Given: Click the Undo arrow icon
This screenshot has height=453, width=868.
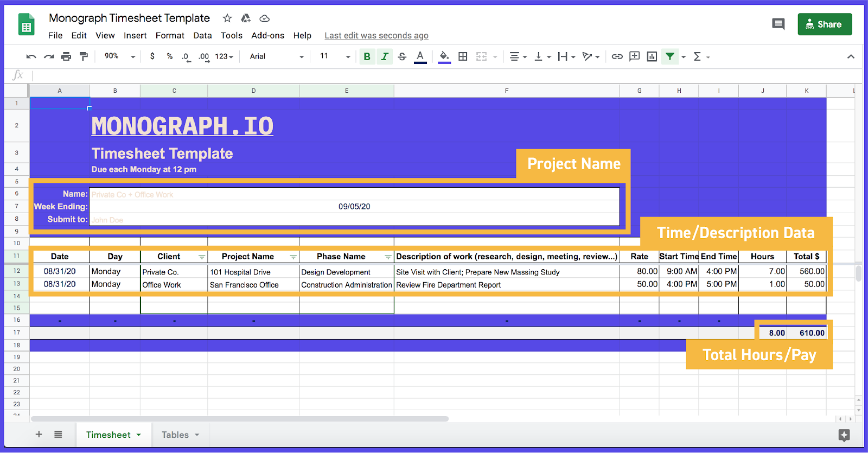Looking at the screenshot, I should [31, 56].
